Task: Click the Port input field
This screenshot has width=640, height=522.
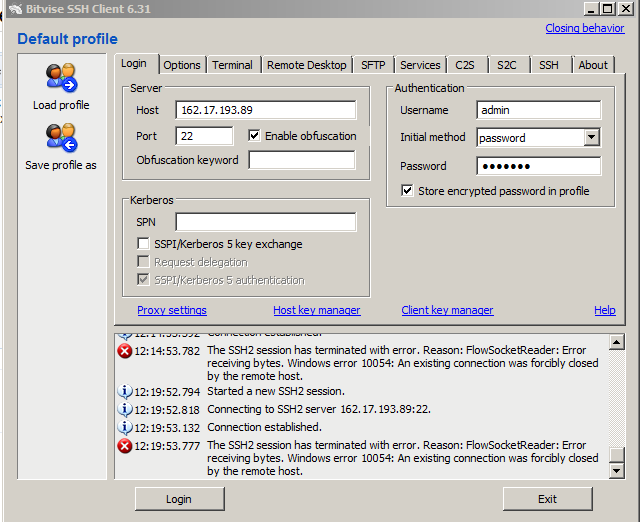Action: coord(204,135)
